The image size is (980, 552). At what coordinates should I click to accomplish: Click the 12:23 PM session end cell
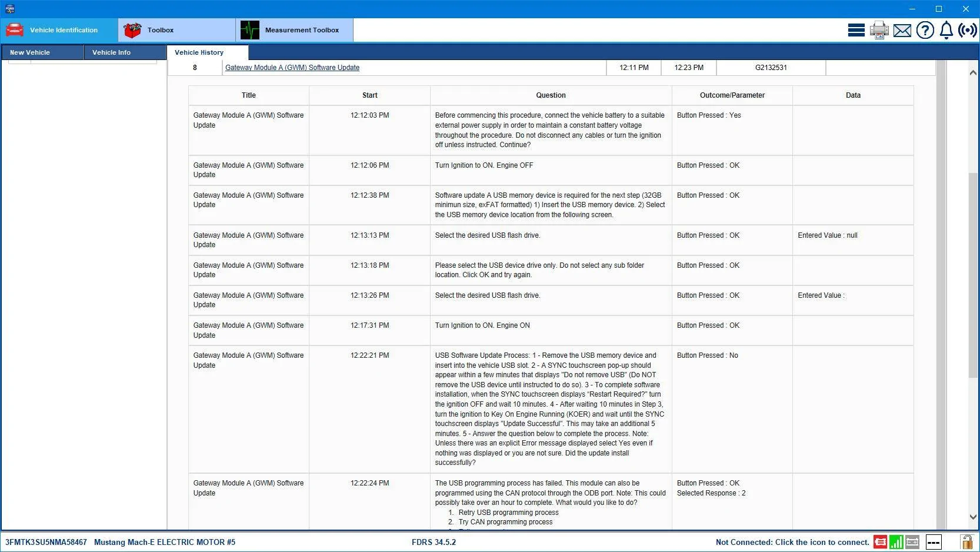[x=689, y=68]
